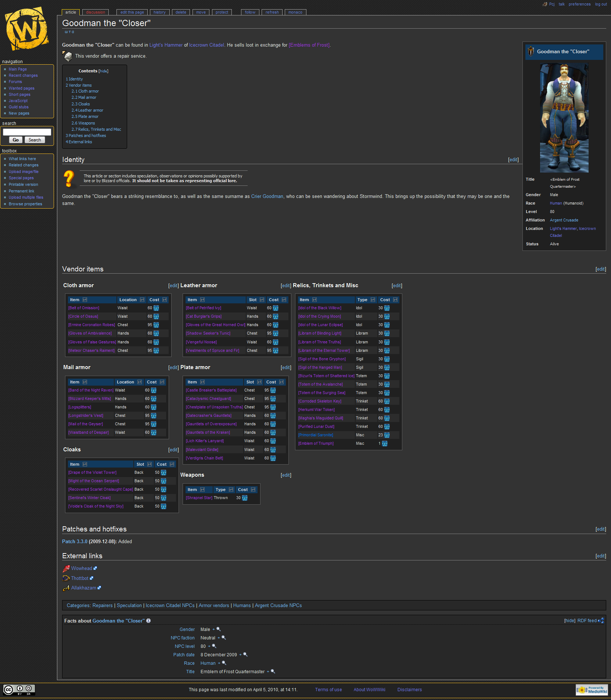Click the Creative Commons license badge
The width and height of the screenshot is (611, 700).
pos(19,690)
